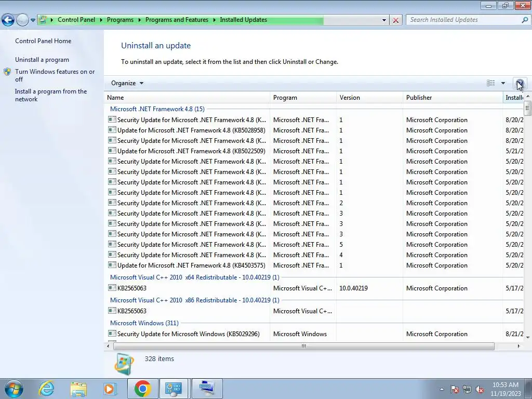Open the Organize menu
Viewport: 532px width, 399px height.
127,83
